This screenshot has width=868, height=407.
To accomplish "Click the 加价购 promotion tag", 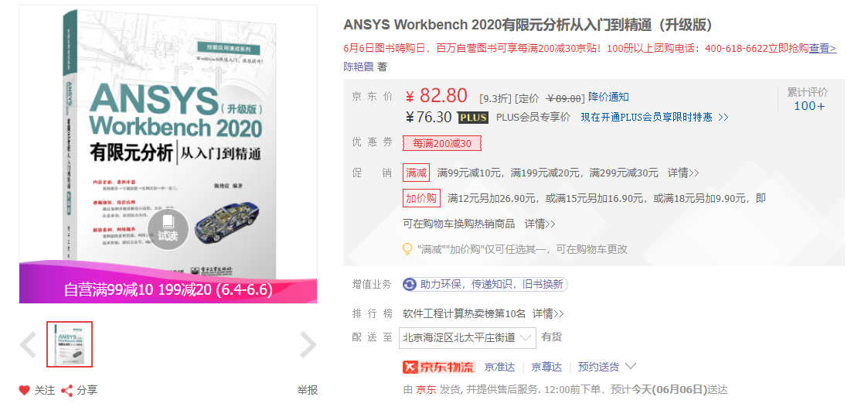I will click(421, 198).
